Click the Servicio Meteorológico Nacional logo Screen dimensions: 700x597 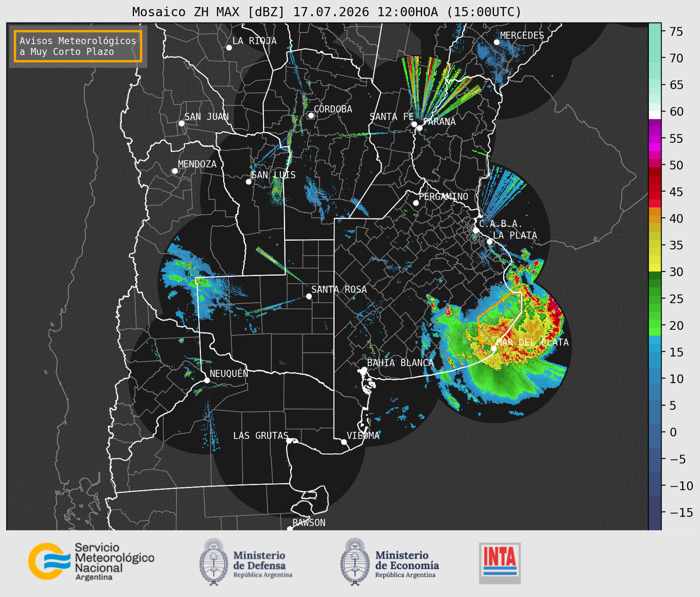(x=91, y=561)
